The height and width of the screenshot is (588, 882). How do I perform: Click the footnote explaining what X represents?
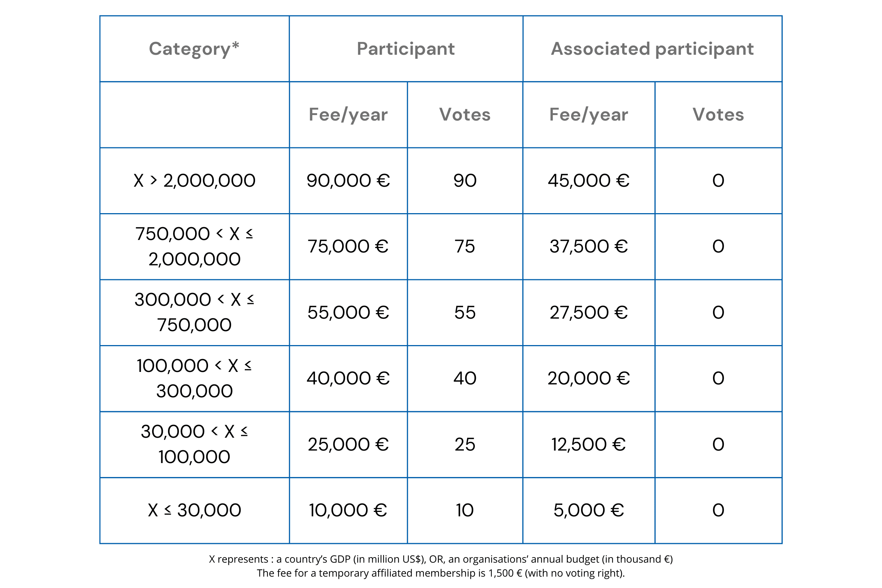pos(441,559)
